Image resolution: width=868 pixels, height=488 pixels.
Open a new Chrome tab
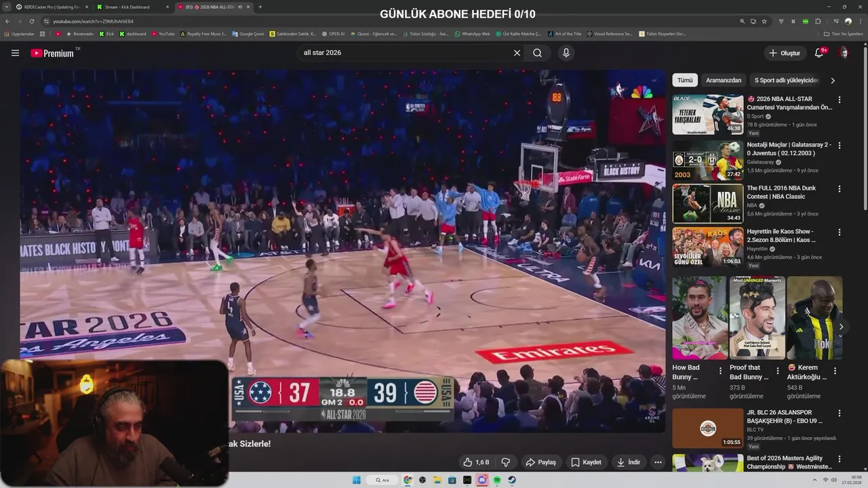260,7
